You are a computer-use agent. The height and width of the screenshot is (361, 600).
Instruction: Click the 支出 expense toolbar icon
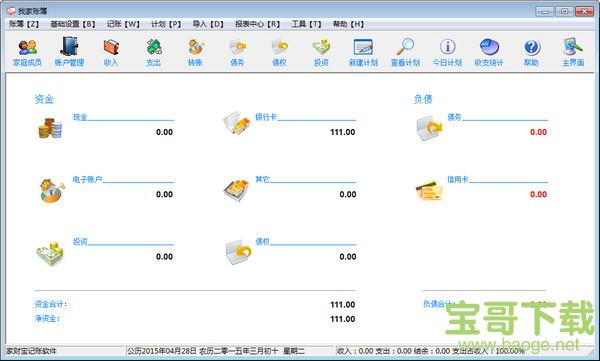153,52
